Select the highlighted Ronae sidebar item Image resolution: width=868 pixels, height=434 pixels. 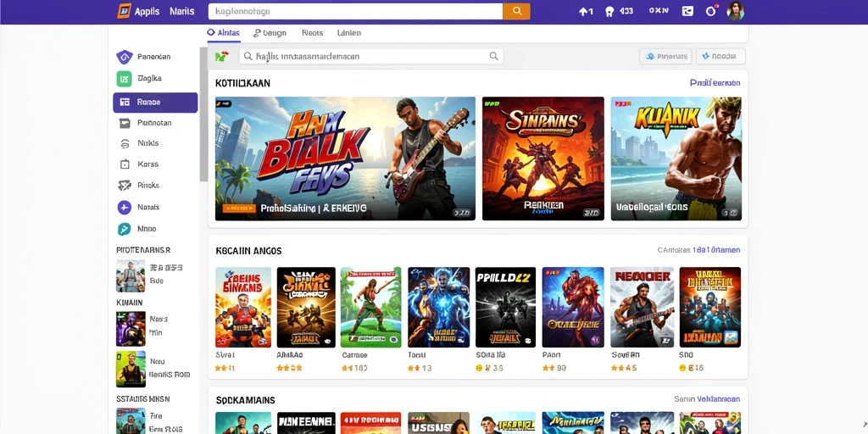coord(155,103)
